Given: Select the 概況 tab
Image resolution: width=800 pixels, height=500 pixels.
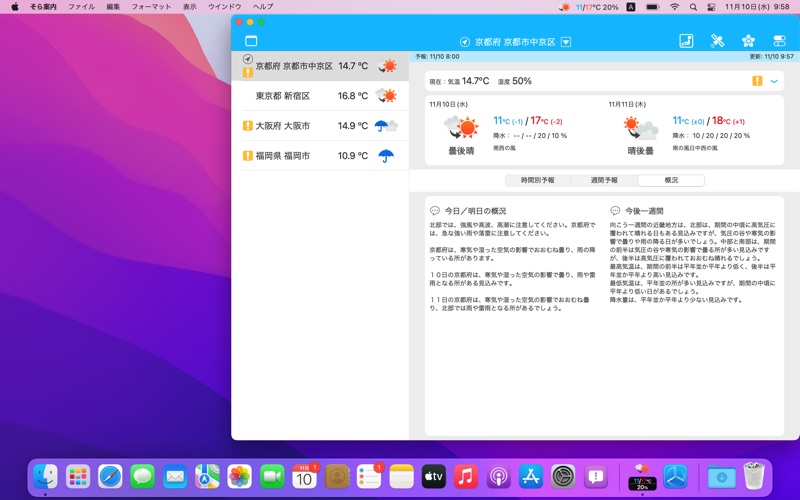Looking at the screenshot, I should 671,180.
